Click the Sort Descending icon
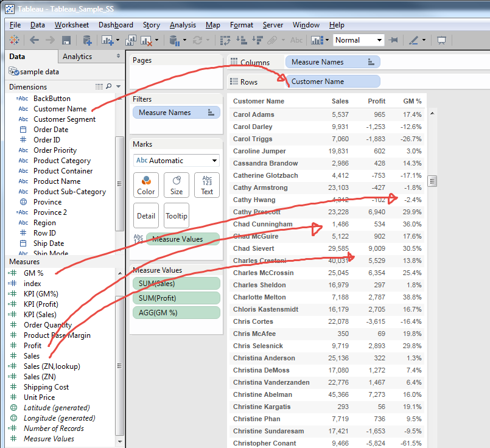Screen dimensions: 490x448 coord(257,40)
